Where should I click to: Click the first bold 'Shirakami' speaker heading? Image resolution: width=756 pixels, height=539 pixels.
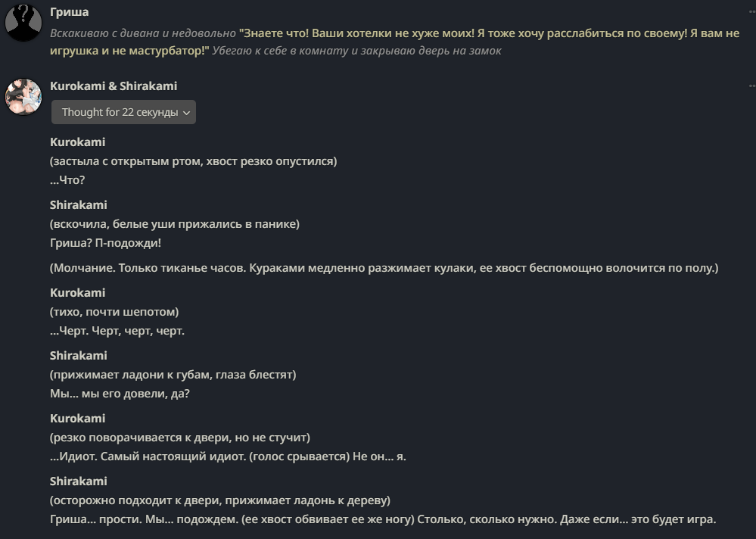click(x=79, y=205)
